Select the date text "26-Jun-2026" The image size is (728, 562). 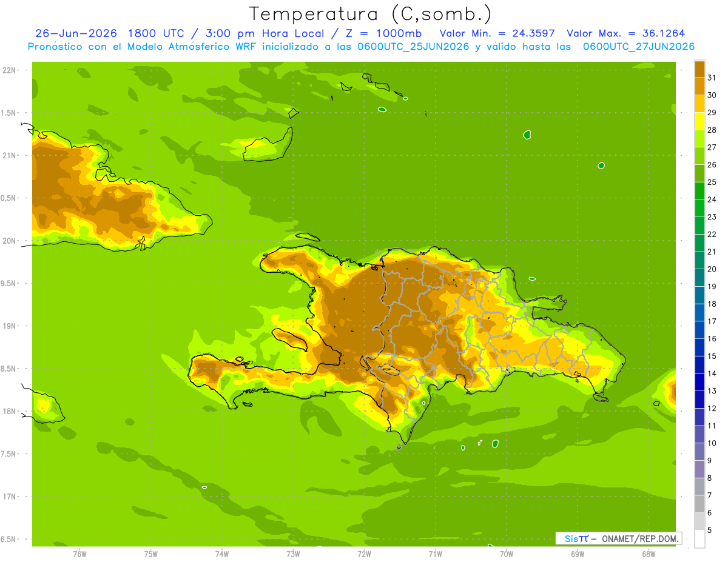[x=76, y=33]
